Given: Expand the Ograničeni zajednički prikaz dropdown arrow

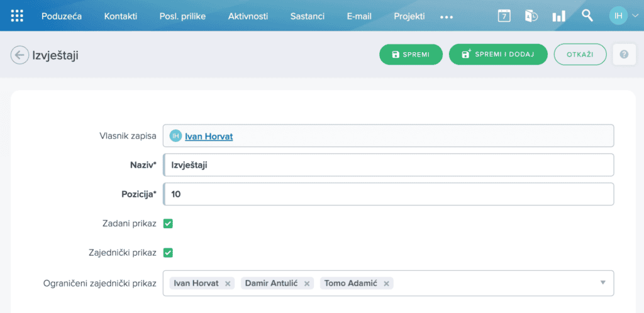Looking at the screenshot, I should click(603, 283).
